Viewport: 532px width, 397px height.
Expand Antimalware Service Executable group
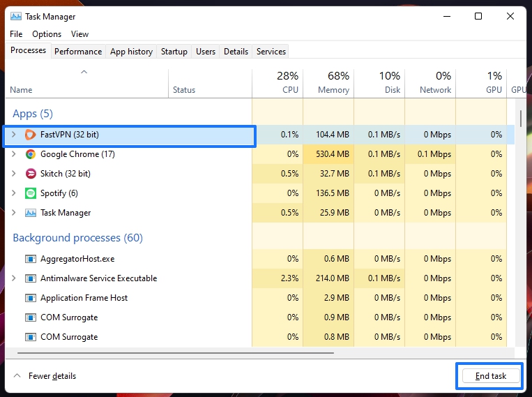click(13, 278)
